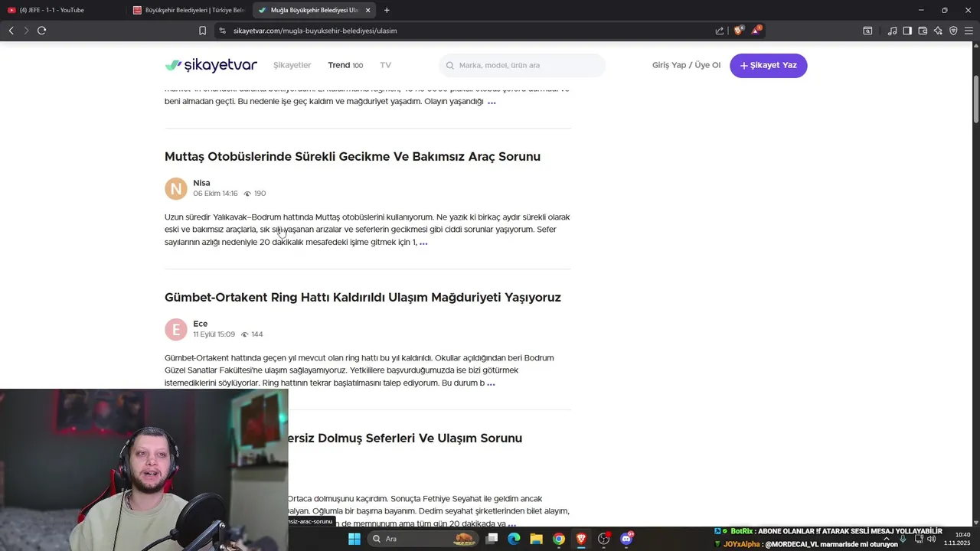The height and width of the screenshot is (551, 980).
Task: Open Gümbet-Ortakent Ring Hattı Kaldırıldı complaint title
Action: [x=363, y=297]
